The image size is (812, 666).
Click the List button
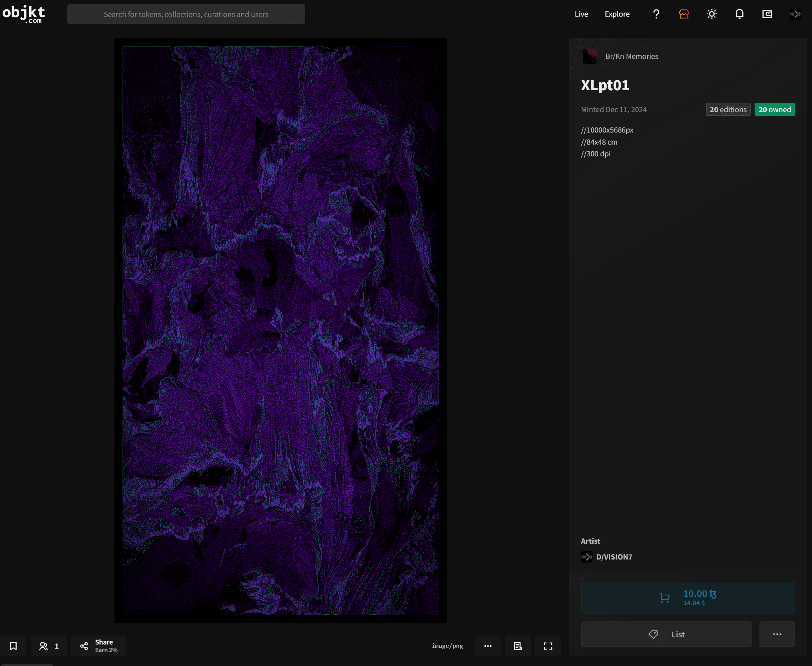click(666, 634)
